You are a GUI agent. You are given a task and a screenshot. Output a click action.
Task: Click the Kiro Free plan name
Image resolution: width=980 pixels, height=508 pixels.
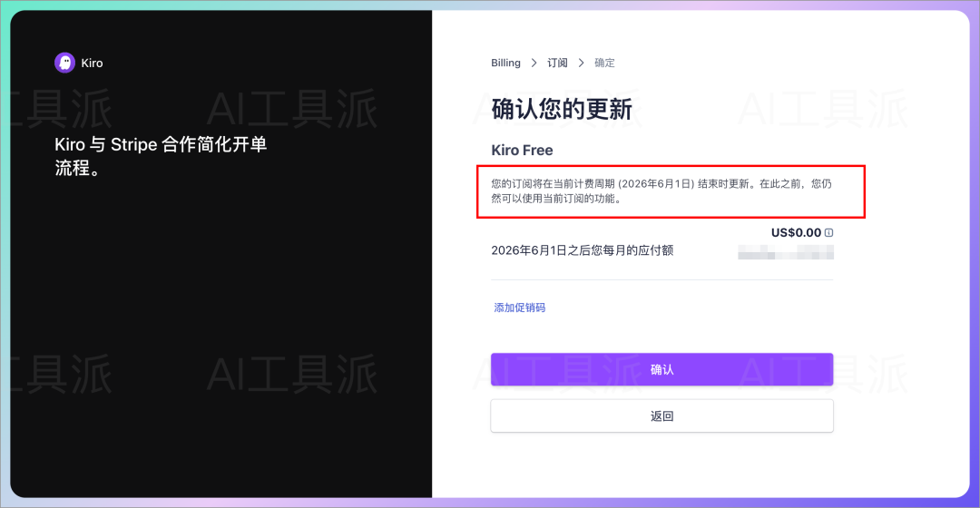pyautogui.click(x=522, y=150)
